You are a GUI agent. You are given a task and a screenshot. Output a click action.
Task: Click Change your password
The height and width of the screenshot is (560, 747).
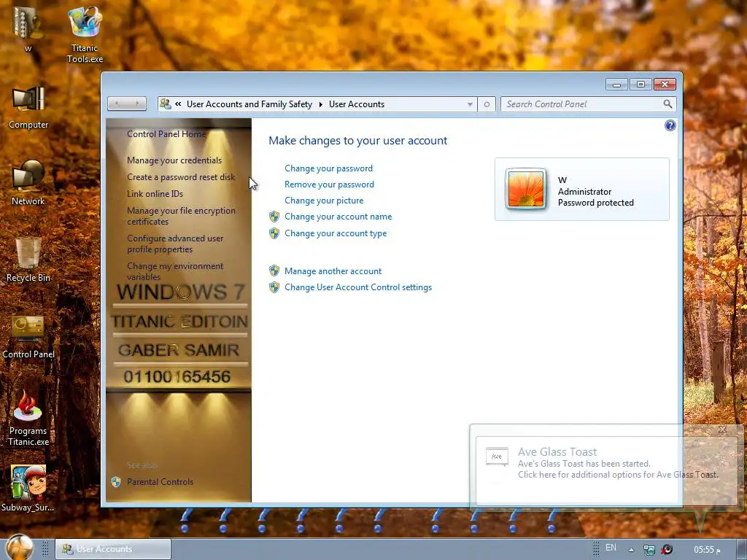329,168
